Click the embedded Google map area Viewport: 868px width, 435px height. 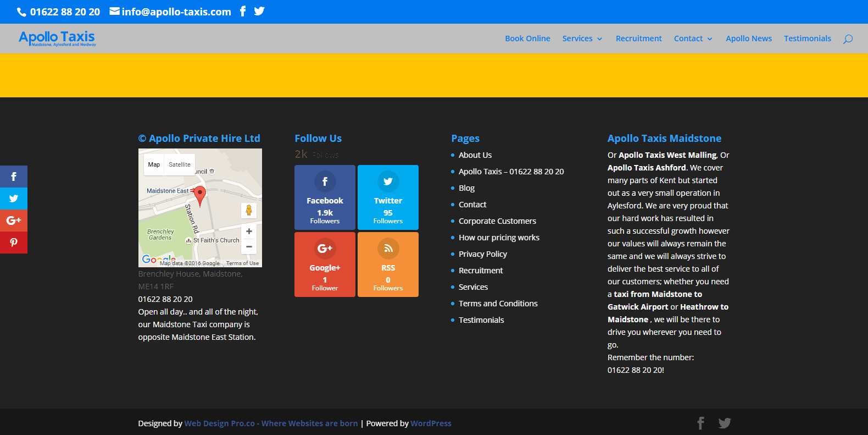(x=200, y=208)
